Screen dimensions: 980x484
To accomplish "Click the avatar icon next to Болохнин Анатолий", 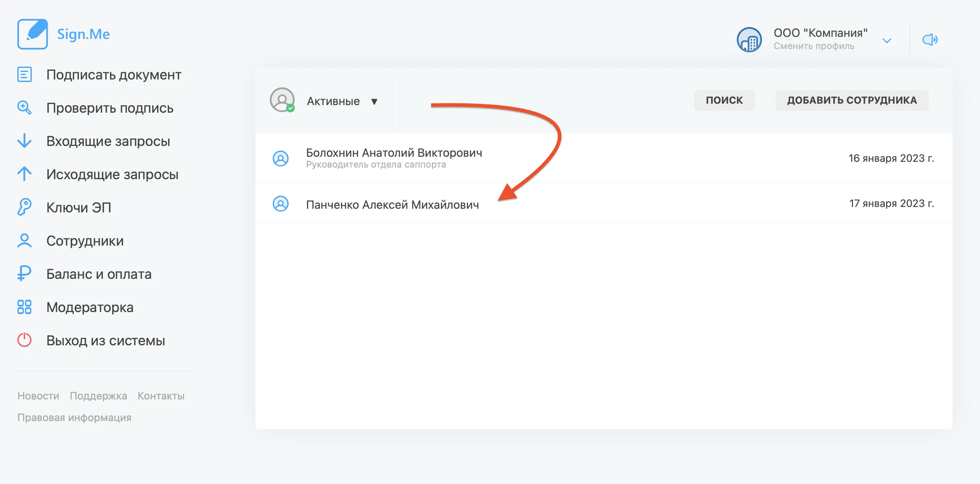I will pos(281,159).
